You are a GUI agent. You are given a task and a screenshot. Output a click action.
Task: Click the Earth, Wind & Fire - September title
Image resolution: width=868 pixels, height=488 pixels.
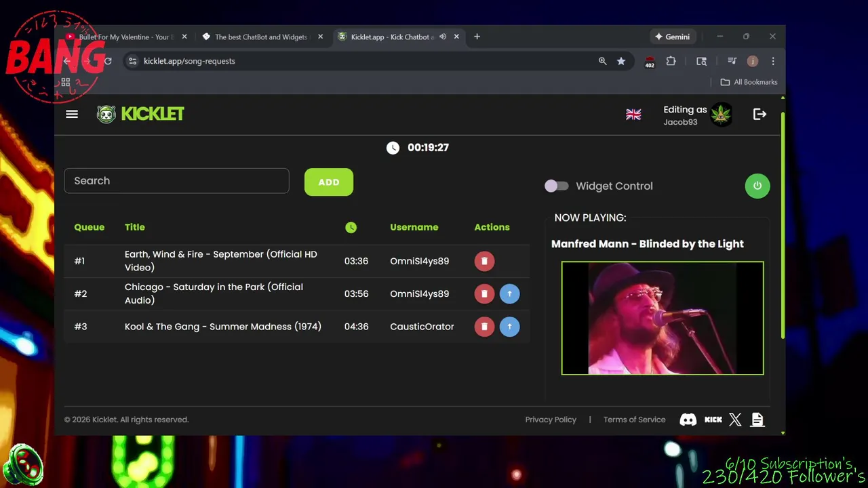pyautogui.click(x=221, y=261)
